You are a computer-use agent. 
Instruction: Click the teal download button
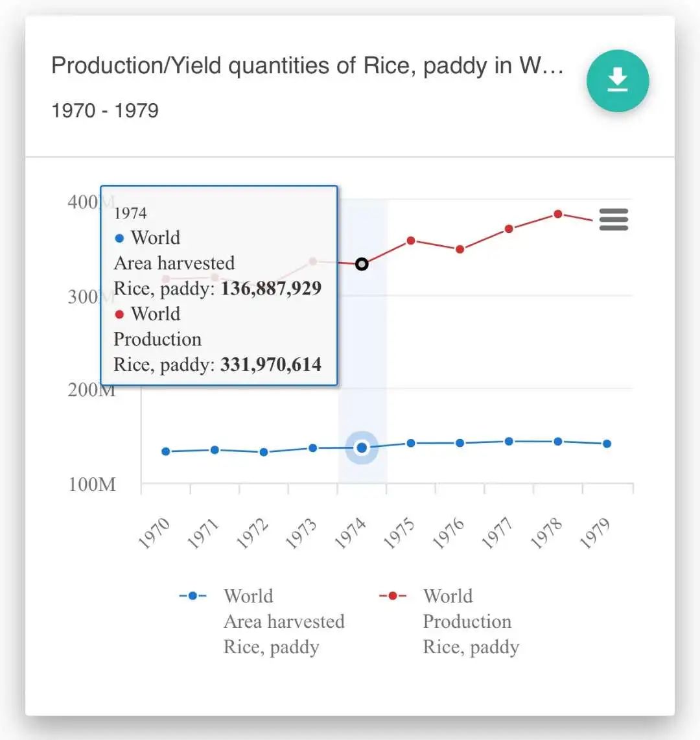(x=617, y=80)
